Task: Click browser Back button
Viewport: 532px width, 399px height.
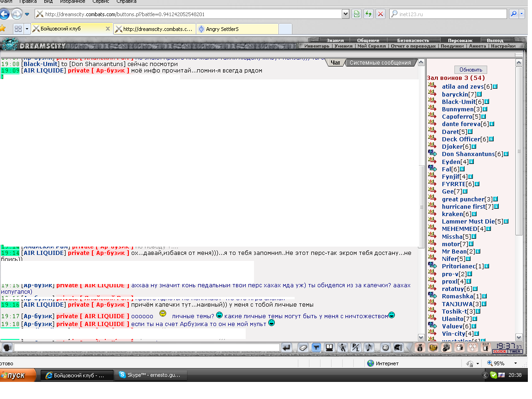Action: [x=5, y=14]
